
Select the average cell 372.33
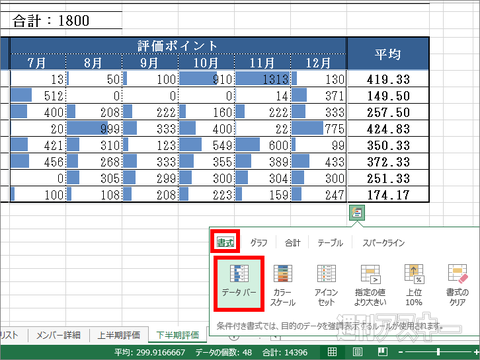coord(388,162)
